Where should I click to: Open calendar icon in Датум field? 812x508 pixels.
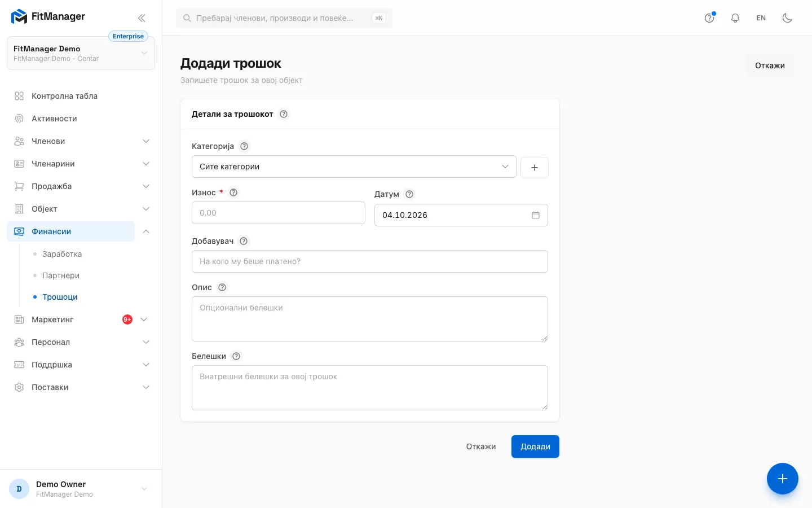click(x=536, y=215)
